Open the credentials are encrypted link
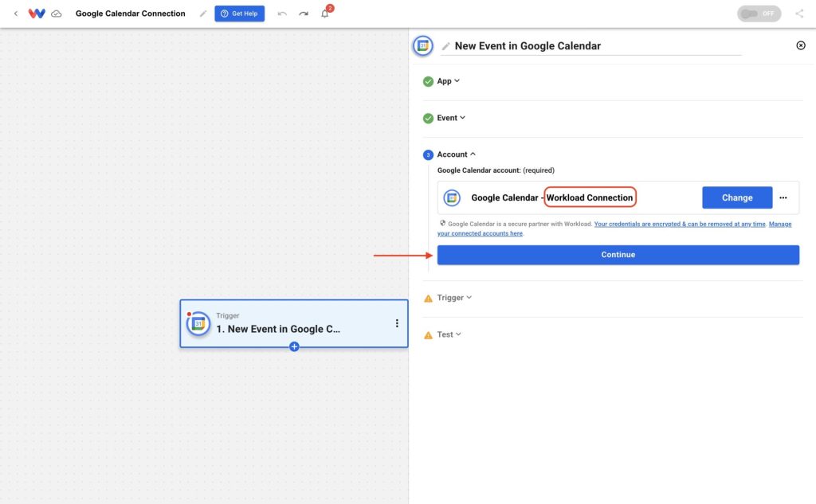 click(x=680, y=225)
